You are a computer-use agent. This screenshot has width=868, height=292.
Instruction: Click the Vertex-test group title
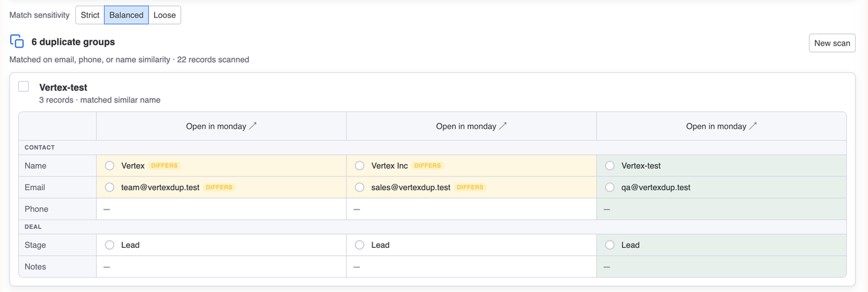pyautogui.click(x=63, y=87)
